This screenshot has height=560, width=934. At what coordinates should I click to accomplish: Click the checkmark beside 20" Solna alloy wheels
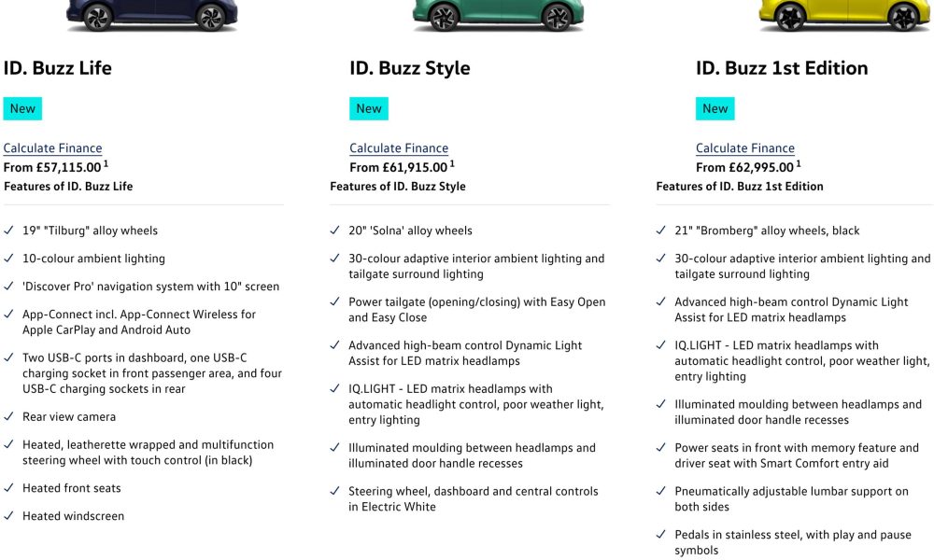(x=334, y=231)
